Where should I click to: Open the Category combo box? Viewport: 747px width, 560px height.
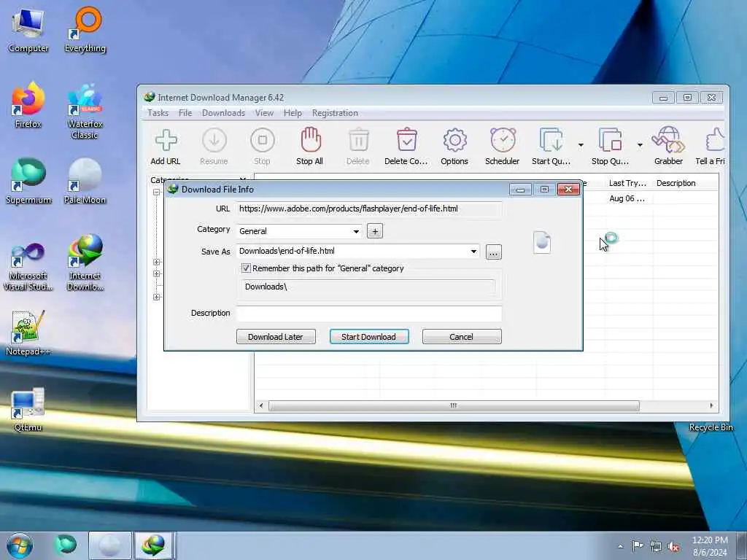tap(300, 231)
